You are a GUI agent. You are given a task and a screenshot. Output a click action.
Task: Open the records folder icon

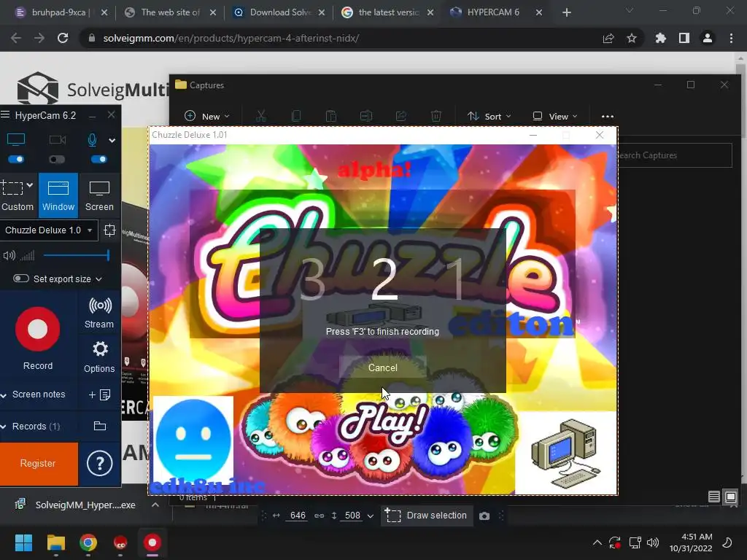point(99,426)
